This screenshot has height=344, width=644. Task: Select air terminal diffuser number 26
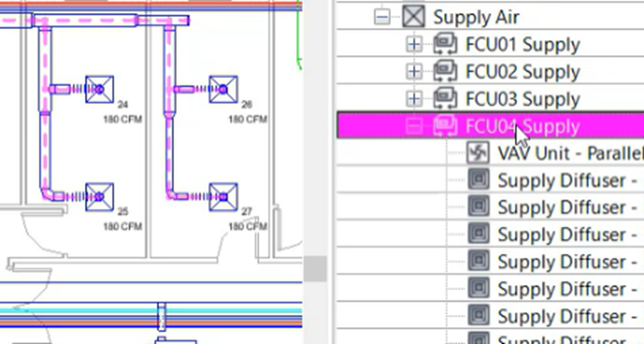(x=223, y=89)
